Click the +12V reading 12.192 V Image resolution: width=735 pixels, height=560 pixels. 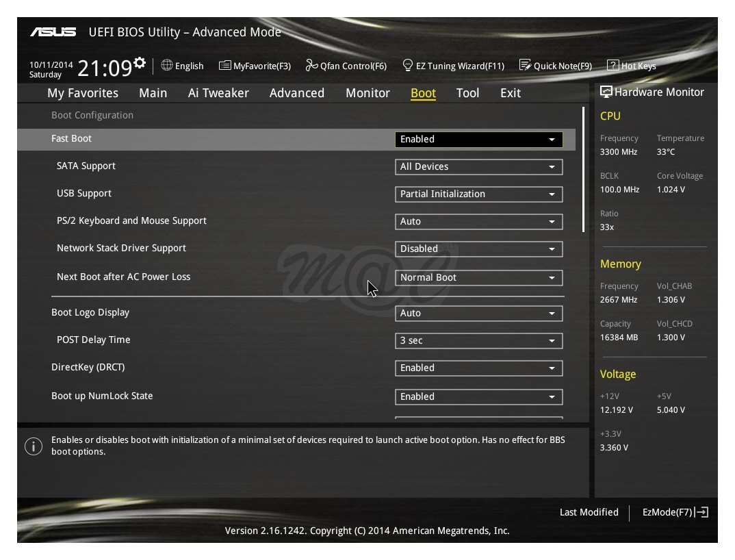pos(617,410)
